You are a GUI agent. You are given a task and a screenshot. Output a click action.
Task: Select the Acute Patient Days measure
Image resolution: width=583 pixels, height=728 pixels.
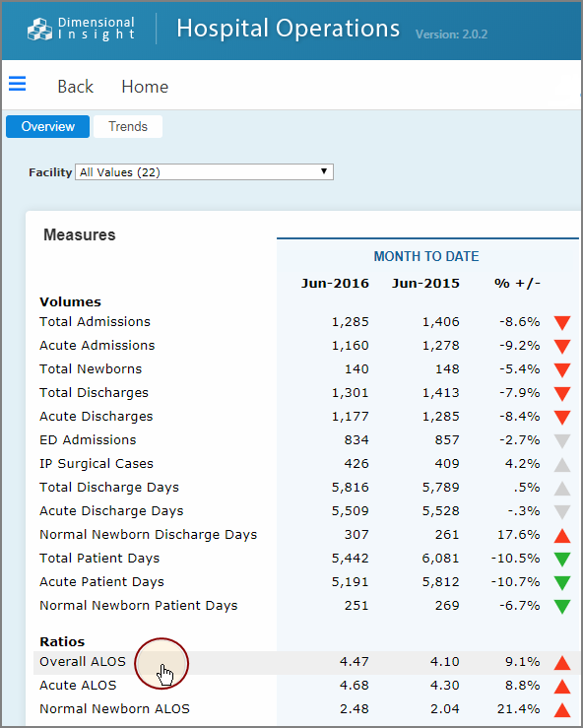pyautogui.click(x=101, y=582)
